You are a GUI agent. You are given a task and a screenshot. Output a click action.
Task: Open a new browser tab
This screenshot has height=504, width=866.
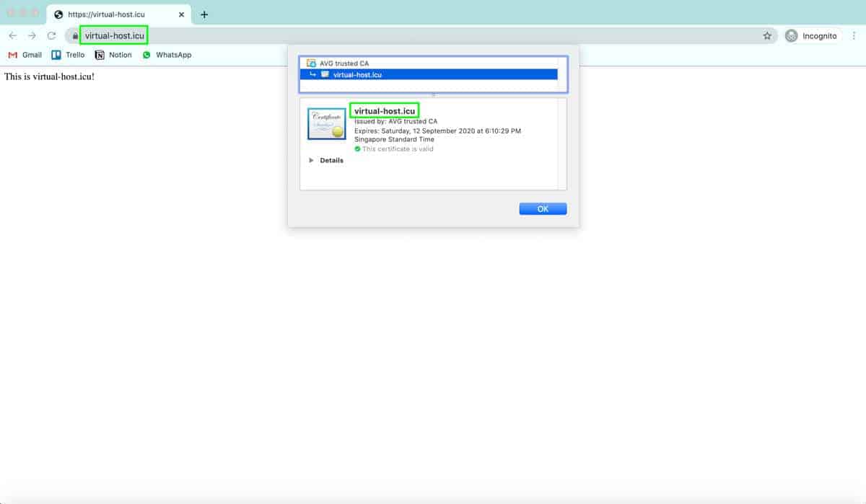click(204, 13)
